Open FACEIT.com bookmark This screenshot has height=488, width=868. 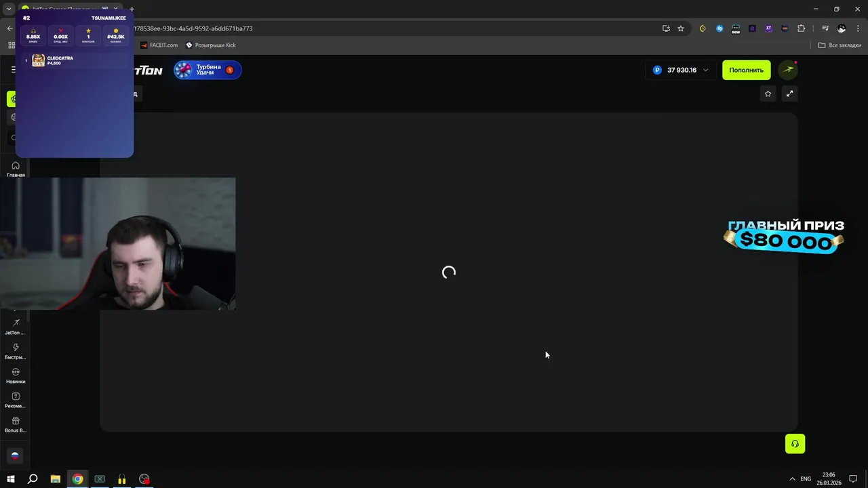[x=159, y=45]
